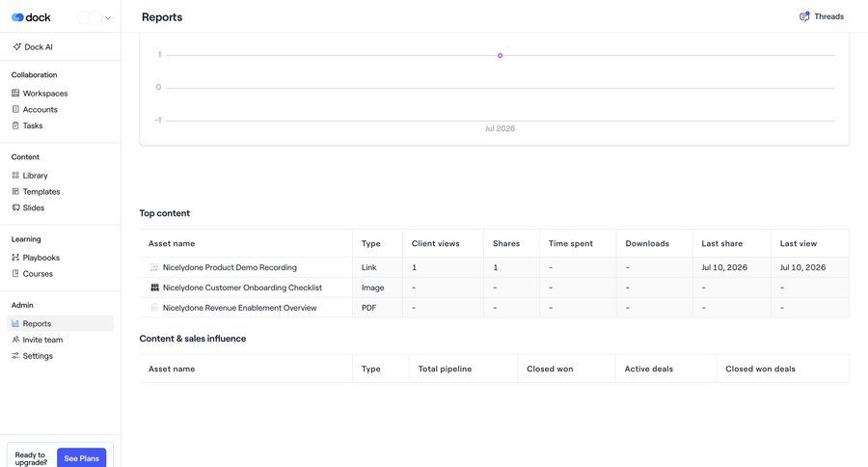Click the chart data point at Jul 2026
The height and width of the screenshot is (467, 868).
(500, 55)
